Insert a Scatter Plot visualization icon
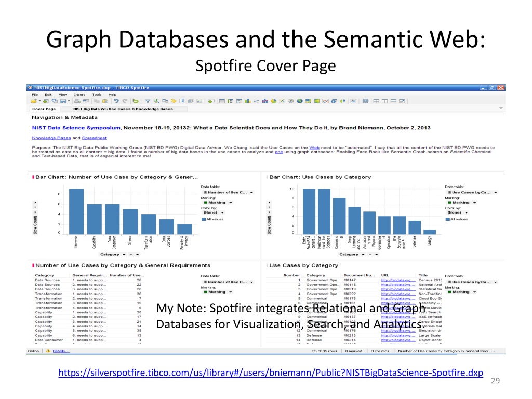This screenshot has height=399, width=532. pyautogui.click(x=282, y=101)
